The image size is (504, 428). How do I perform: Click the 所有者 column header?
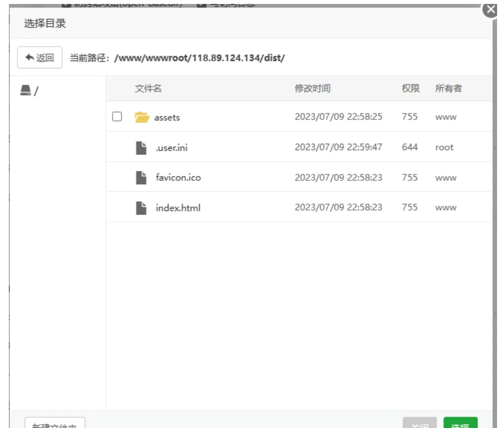448,88
